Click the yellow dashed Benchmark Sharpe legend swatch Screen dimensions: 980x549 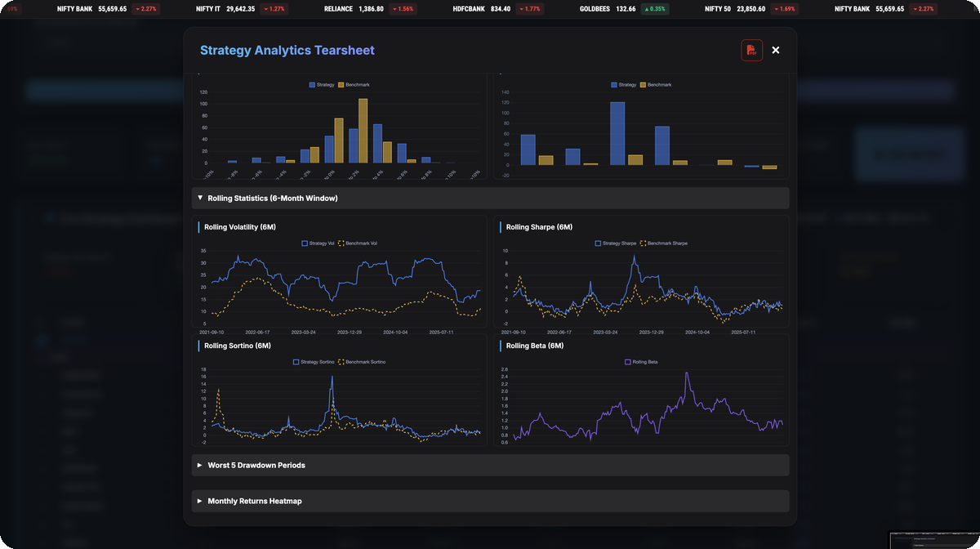[643, 243]
